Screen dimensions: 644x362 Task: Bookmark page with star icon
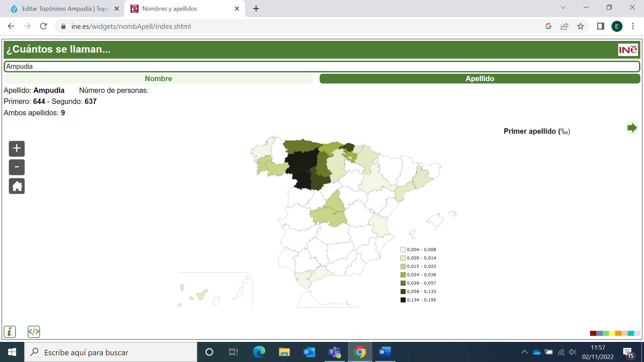click(x=581, y=26)
